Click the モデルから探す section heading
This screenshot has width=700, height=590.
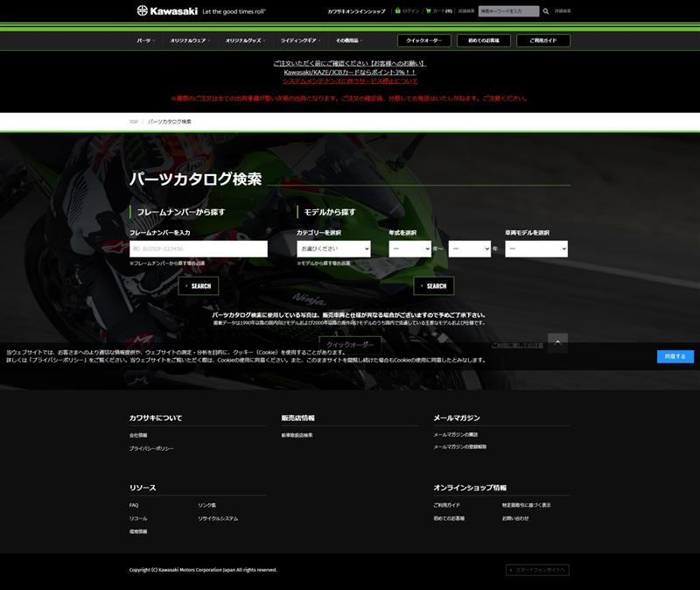click(330, 212)
